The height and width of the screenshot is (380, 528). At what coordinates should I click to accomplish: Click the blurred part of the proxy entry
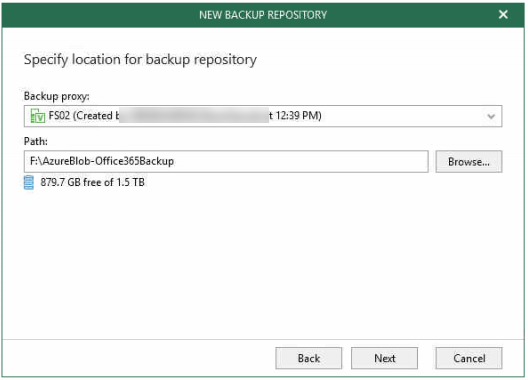[194, 116]
